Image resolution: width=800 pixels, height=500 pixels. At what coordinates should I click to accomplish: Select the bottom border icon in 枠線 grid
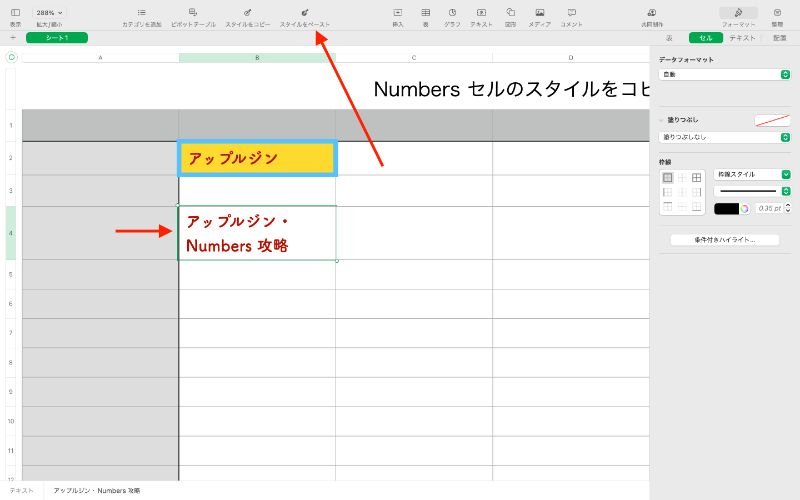[696, 207]
